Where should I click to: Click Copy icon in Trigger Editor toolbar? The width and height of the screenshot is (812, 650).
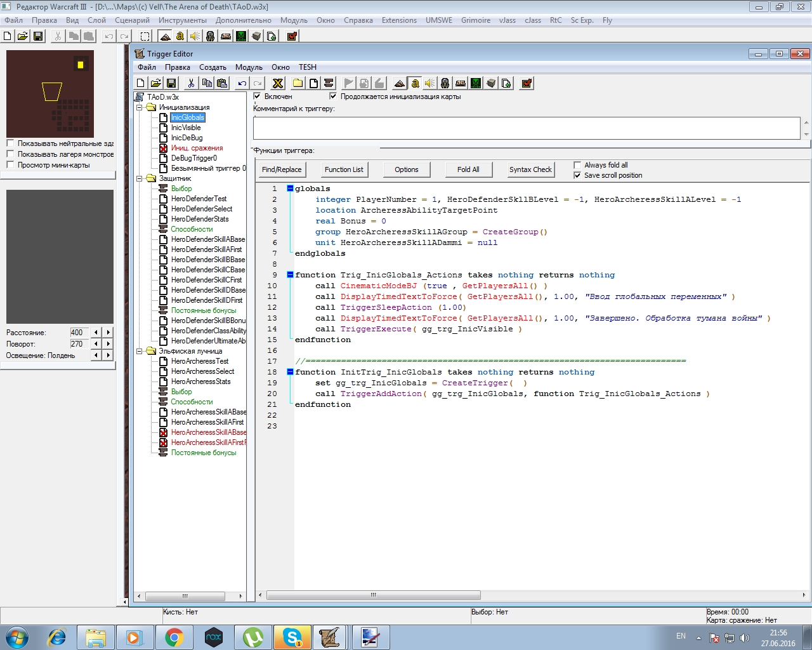pos(207,83)
